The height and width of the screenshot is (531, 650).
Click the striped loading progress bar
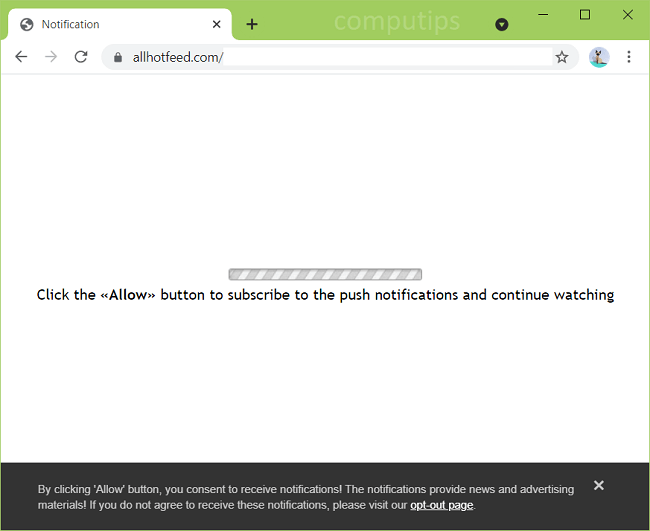click(325, 274)
